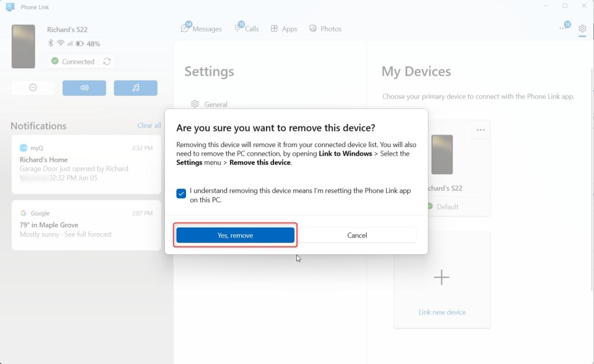Click the Richard's S22 device name in sidebar

(x=67, y=30)
